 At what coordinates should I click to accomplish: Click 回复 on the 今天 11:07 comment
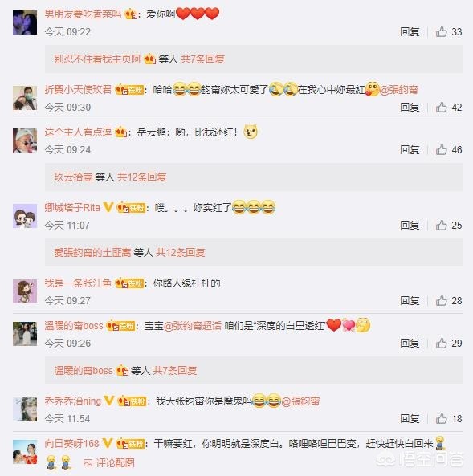pyautogui.click(x=410, y=226)
